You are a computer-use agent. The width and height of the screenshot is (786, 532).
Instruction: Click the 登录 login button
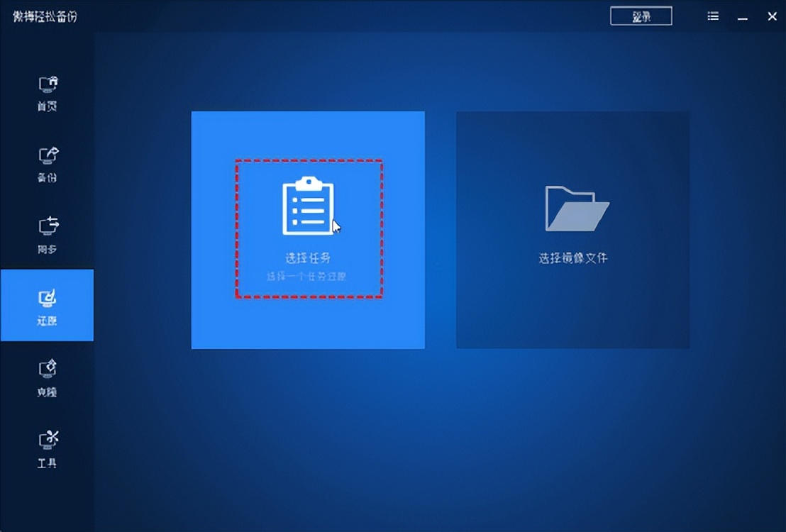point(641,16)
